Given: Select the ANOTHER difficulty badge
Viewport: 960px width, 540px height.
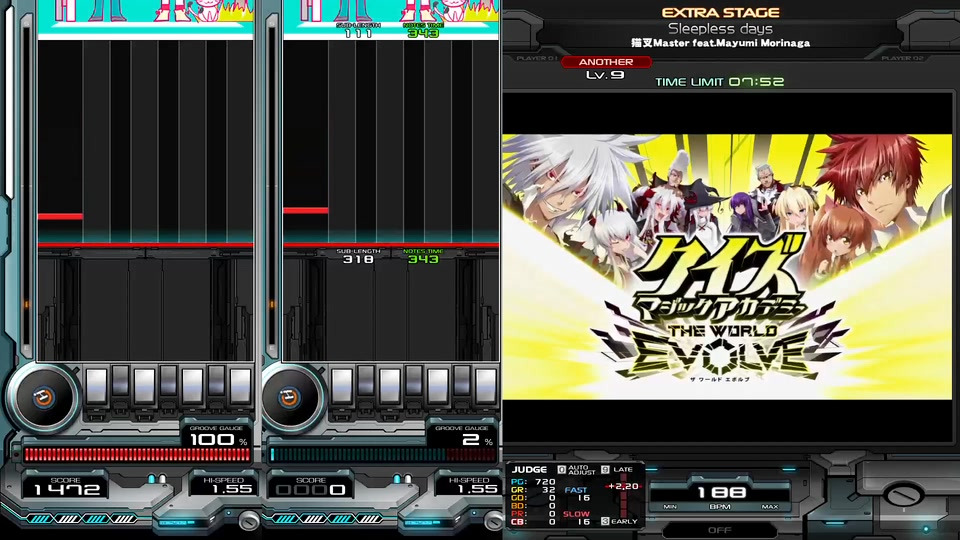Looking at the screenshot, I should [x=606, y=62].
